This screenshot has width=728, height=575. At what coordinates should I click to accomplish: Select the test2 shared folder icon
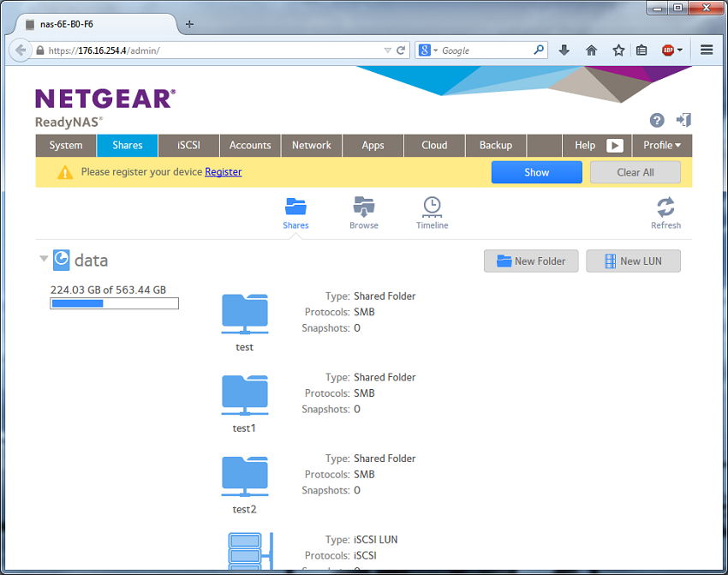[245, 476]
